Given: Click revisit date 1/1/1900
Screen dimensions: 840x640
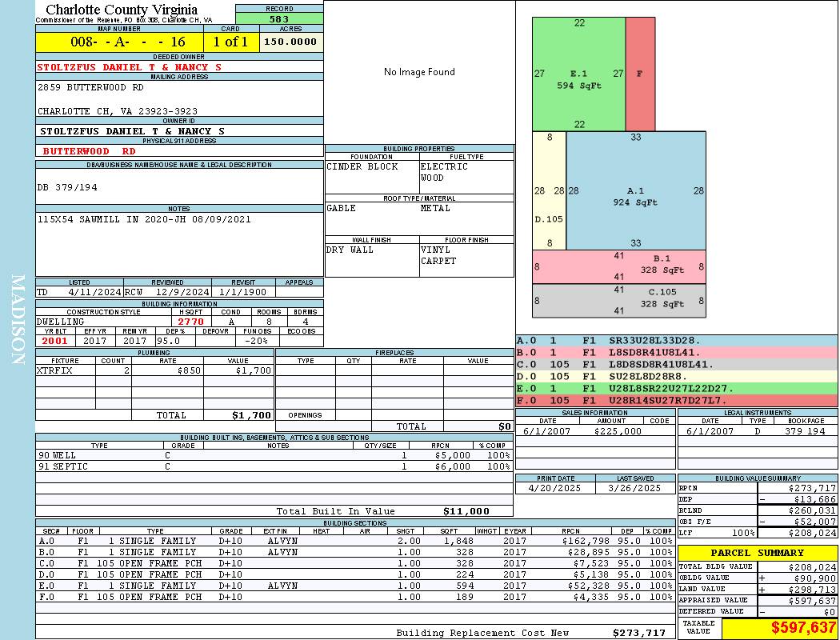Looking at the screenshot, I should (242, 293).
